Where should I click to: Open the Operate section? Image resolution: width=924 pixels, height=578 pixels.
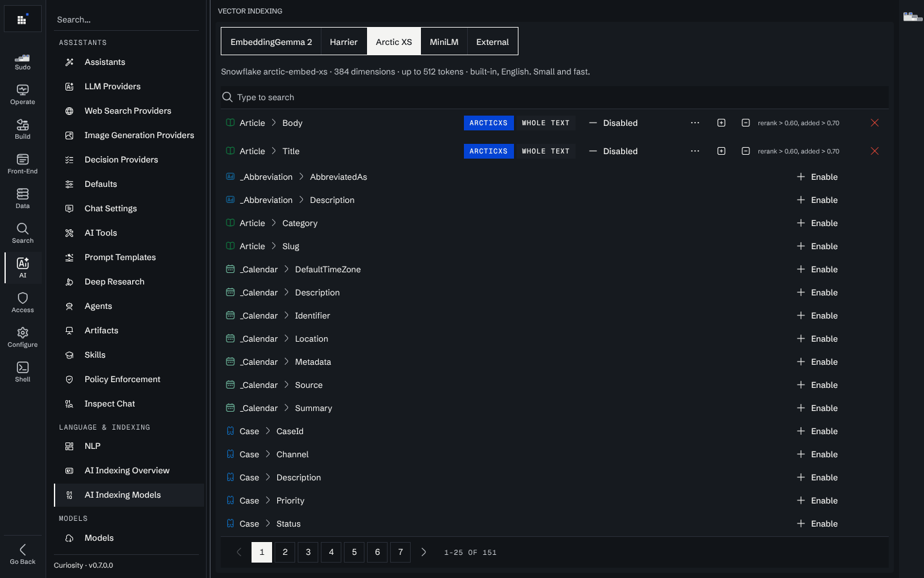pyautogui.click(x=22, y=94)
